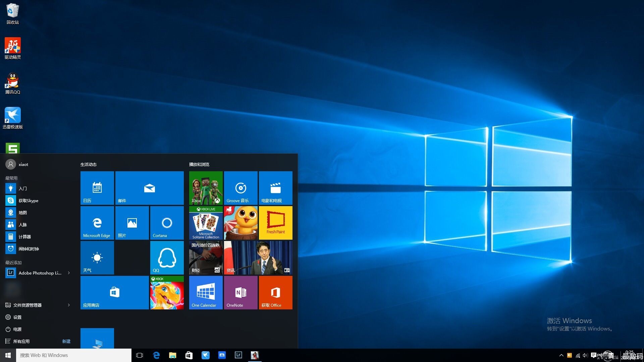Open the Cortana tile

point(167,223)
